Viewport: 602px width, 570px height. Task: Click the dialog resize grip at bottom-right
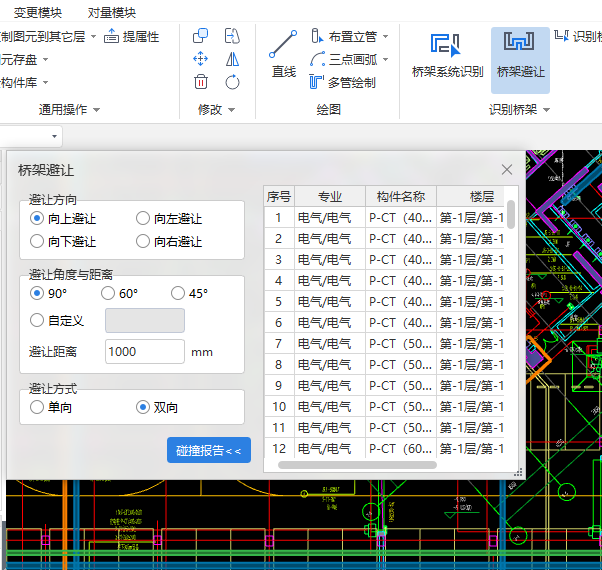518,473
